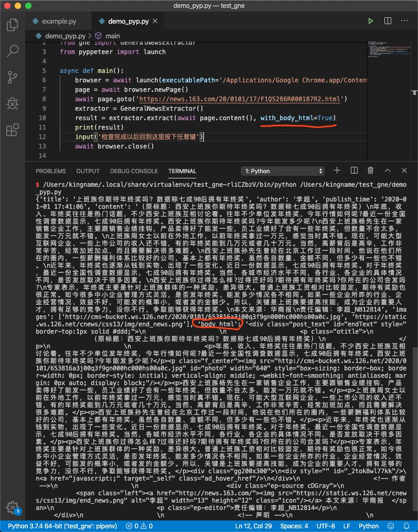This screenshot has height=532, width=418.
Task: Maximize panel size with chevron up
Action: point(388,171)
